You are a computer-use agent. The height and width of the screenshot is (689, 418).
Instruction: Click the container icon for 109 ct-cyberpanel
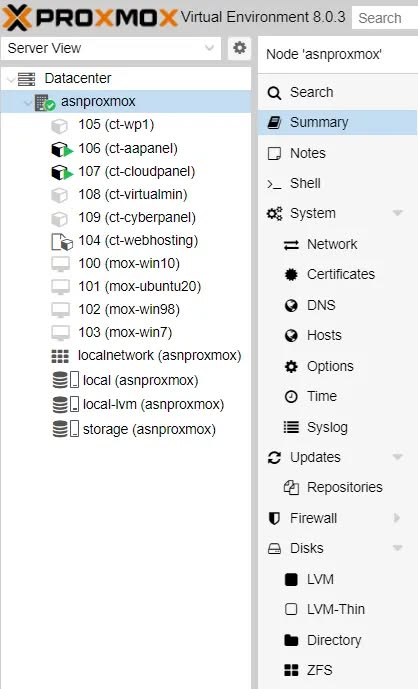[x=59, y=218]
